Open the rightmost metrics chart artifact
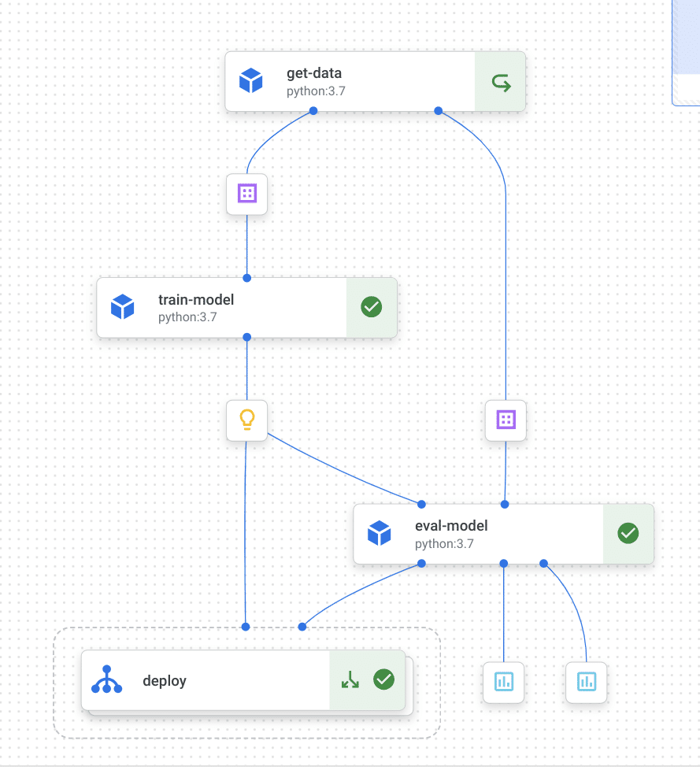 pos(587,681)
